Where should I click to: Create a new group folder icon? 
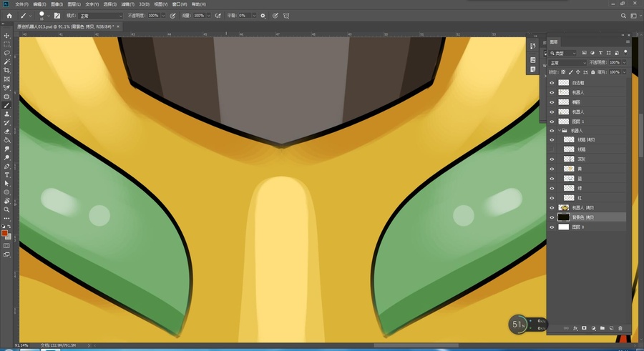click(x=602, y=328)
